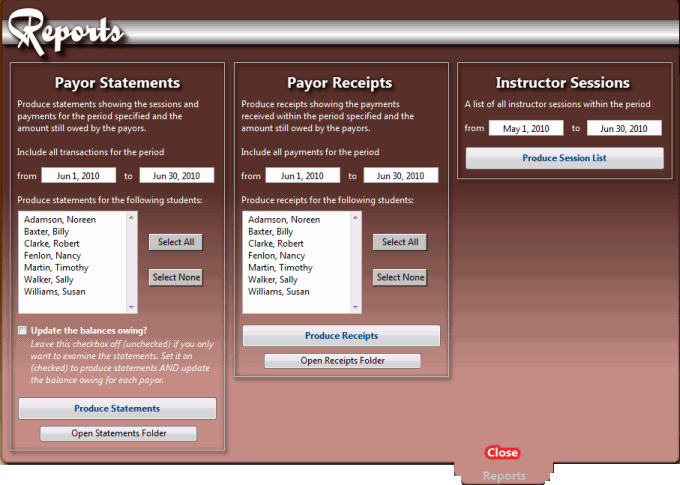Image resolution: width=680 pixels, height=485 pixels.
Task: Click Produce Session List button
Action: [564, 158]
